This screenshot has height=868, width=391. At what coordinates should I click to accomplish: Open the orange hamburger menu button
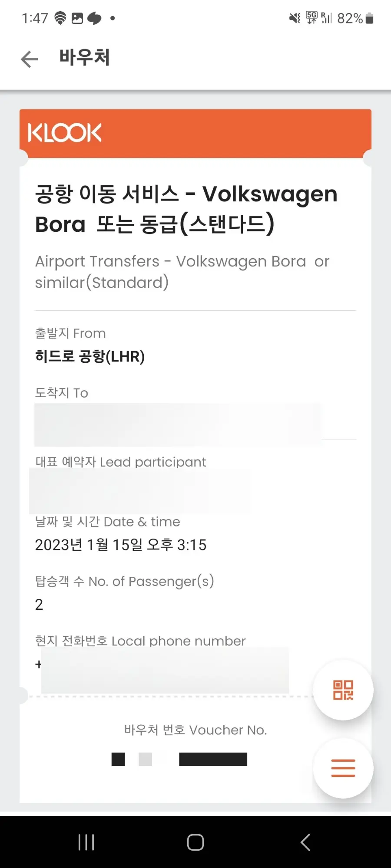point(343,768)
